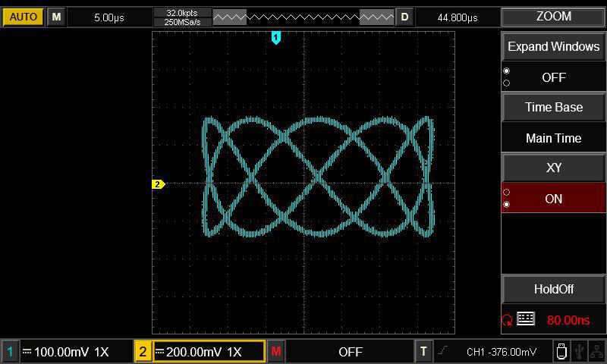607x364 pixels.
Task: Select the channel 2 indicator icon
Action: click(x=143, y=352)
